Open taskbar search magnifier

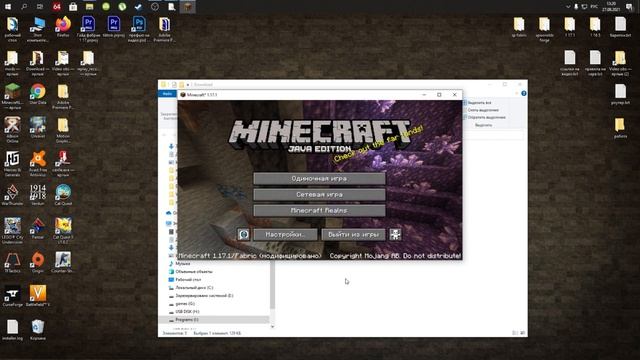click(24, 7)
